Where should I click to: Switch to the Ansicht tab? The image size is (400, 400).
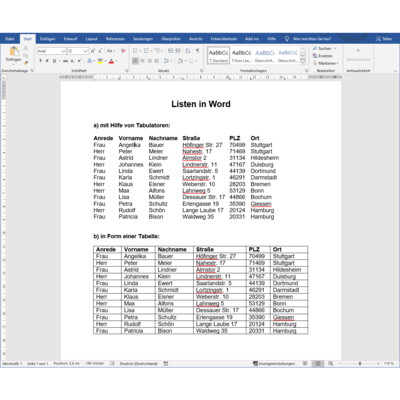[x=196, y=39]
